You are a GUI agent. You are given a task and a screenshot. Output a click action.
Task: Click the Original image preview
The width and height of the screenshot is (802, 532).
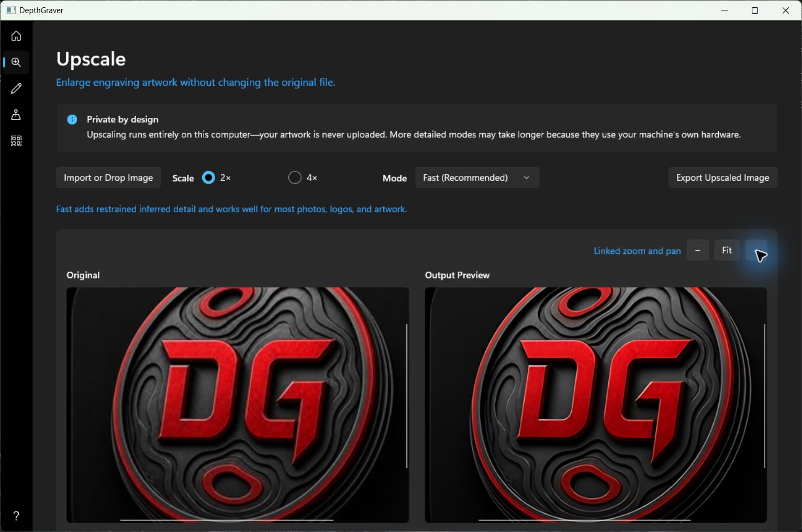pyautogui.click(x=238, y=405)
